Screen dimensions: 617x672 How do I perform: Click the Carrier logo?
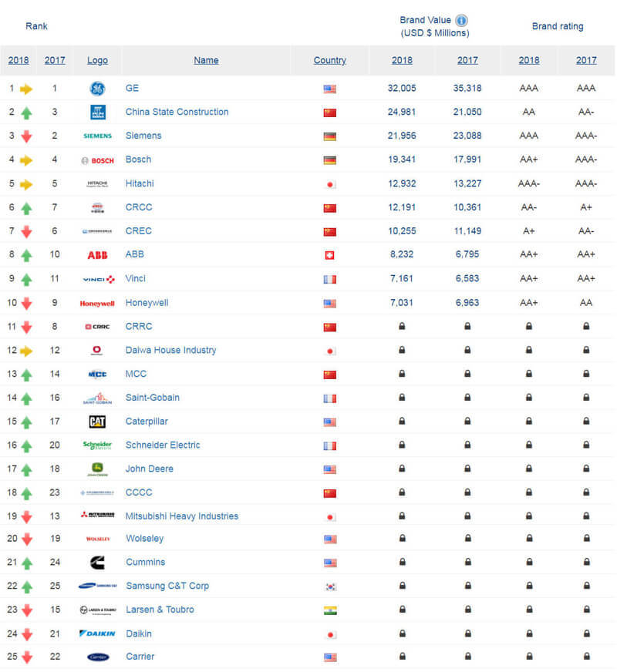[x=98, y=657]
